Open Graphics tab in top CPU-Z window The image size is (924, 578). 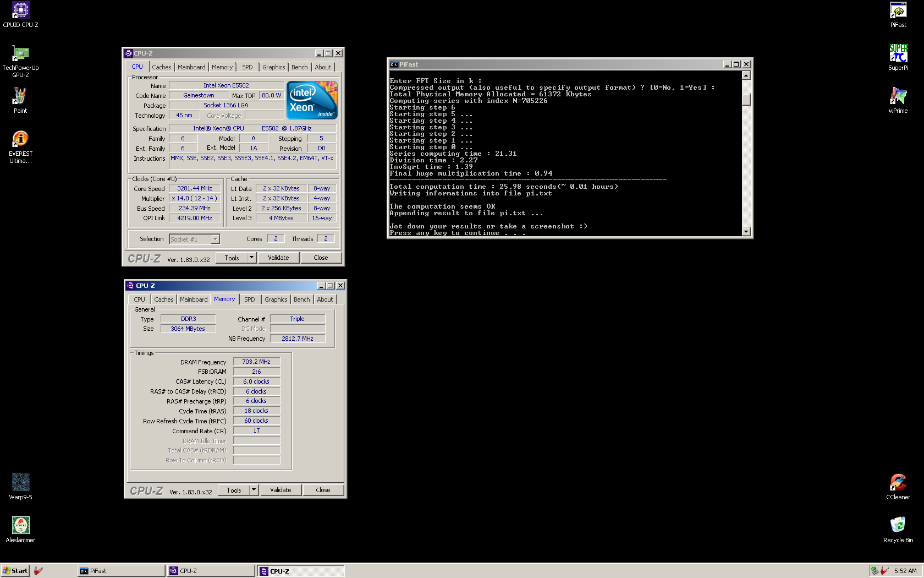click(x=274, y=67)
